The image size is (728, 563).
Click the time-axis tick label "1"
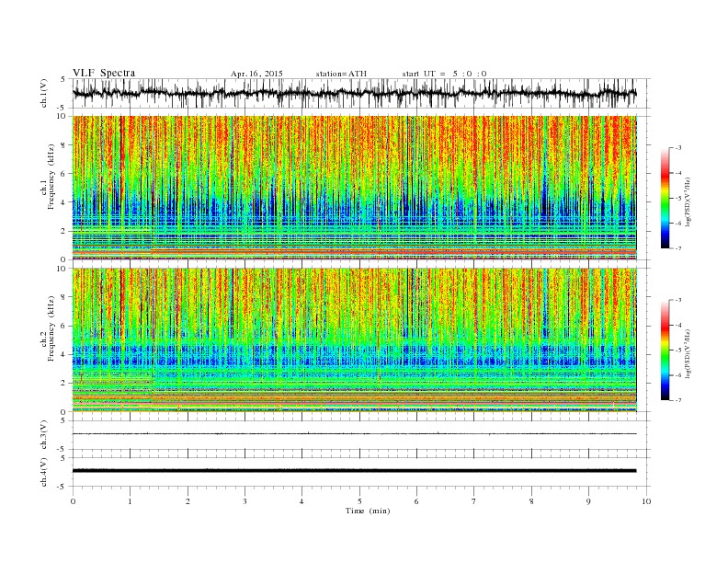point(131,501)
